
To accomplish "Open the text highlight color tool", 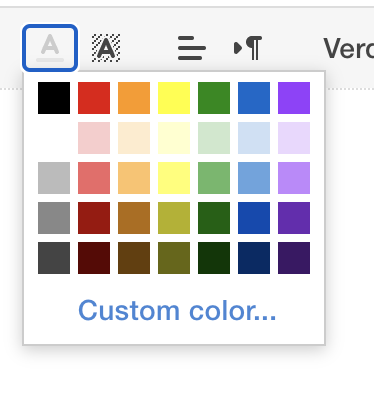I will point(106,48).
